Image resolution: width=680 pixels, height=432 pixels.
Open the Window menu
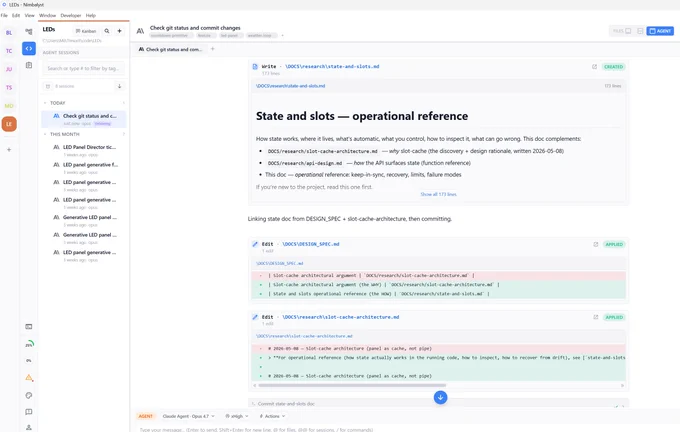click(47, 15)
